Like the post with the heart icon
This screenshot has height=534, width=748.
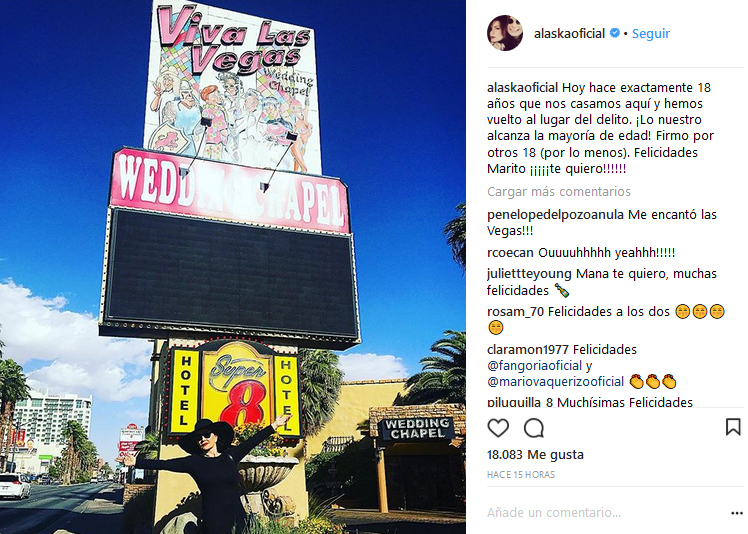point(498,428)
